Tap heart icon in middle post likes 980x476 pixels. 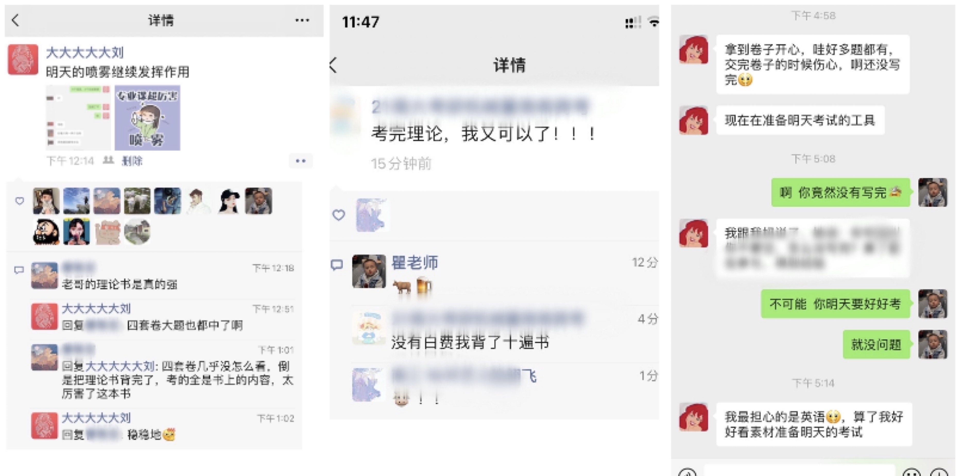tap(339, 215)
